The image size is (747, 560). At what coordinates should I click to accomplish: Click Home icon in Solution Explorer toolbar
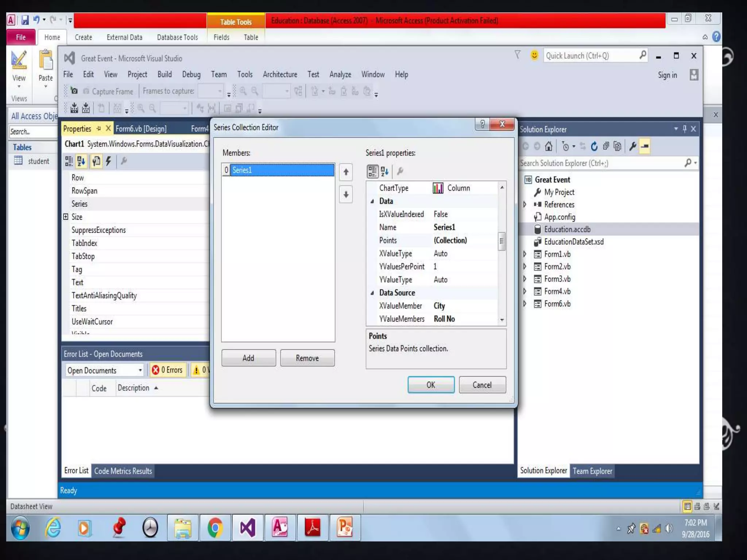(x=549, y=147)
